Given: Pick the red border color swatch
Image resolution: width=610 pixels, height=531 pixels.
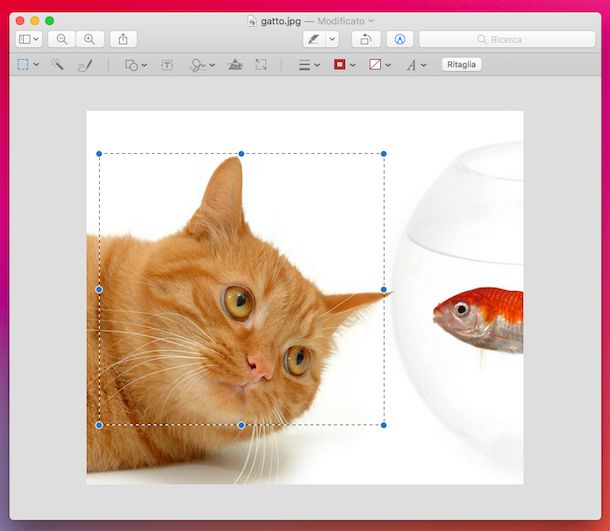Looking at the screenshot, I should (340, 65).
